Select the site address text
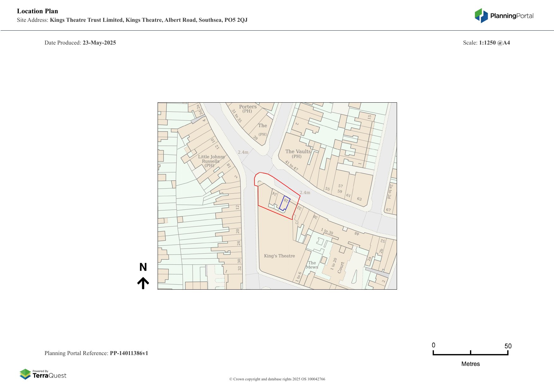 tap(148, 20)
